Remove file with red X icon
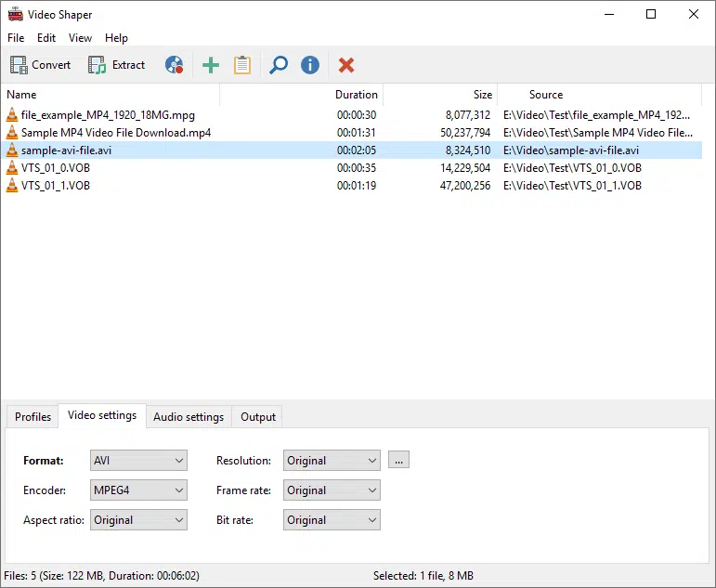716x588 pixels. pos(346,65)
